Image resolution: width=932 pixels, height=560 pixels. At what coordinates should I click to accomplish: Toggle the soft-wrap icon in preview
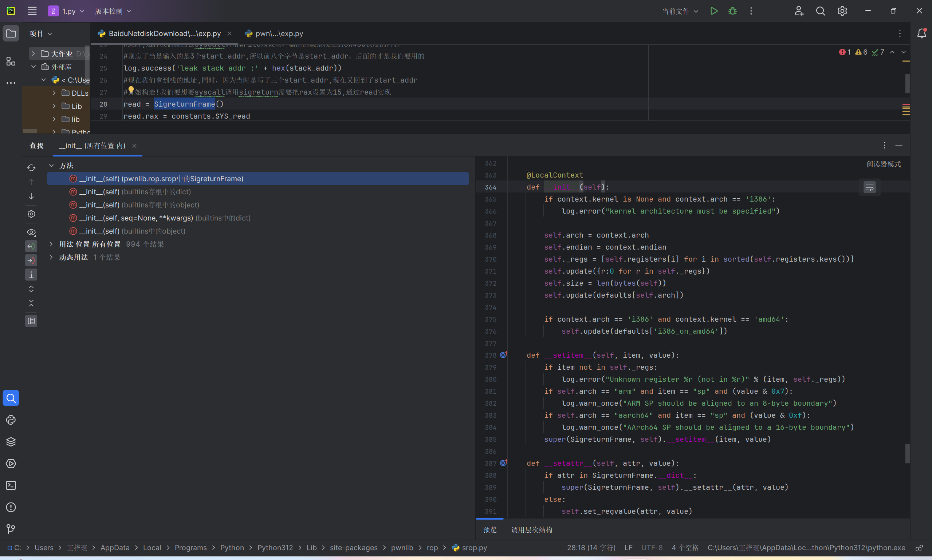click(x=869, y=187)
